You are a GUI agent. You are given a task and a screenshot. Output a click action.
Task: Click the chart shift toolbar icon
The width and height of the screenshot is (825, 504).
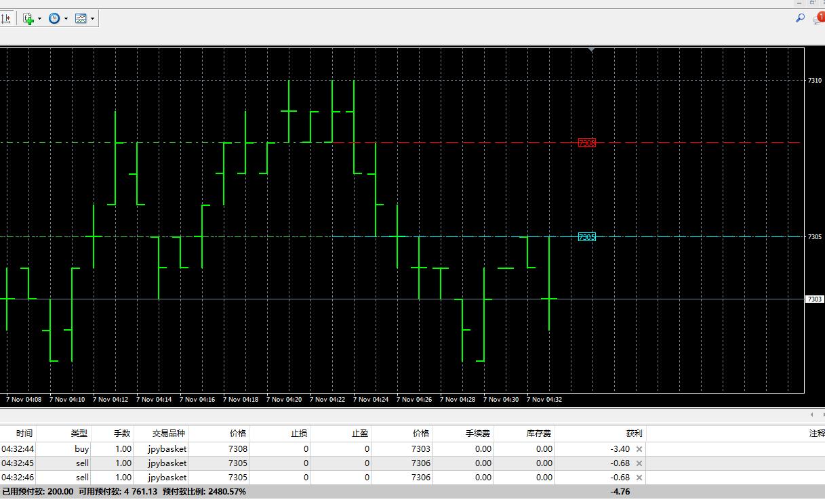tap(5, 19)
